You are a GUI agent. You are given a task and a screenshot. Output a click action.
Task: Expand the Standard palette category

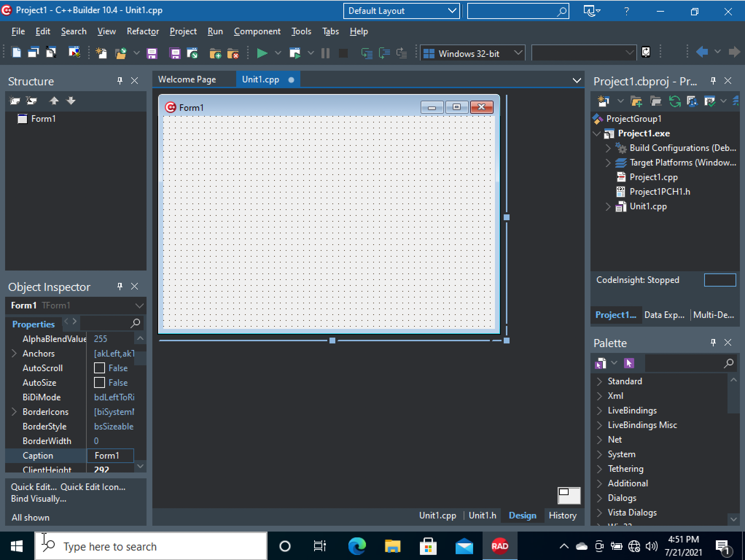[600, 381]
